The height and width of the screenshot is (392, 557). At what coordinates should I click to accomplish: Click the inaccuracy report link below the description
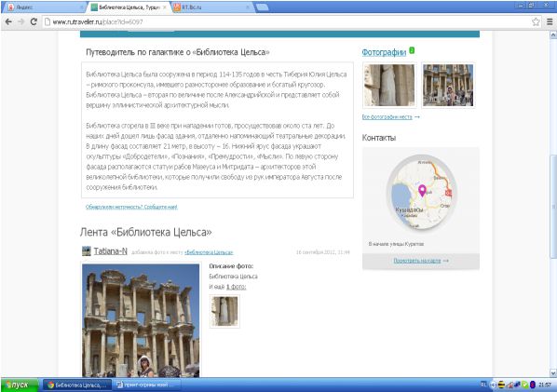(131, 207)
